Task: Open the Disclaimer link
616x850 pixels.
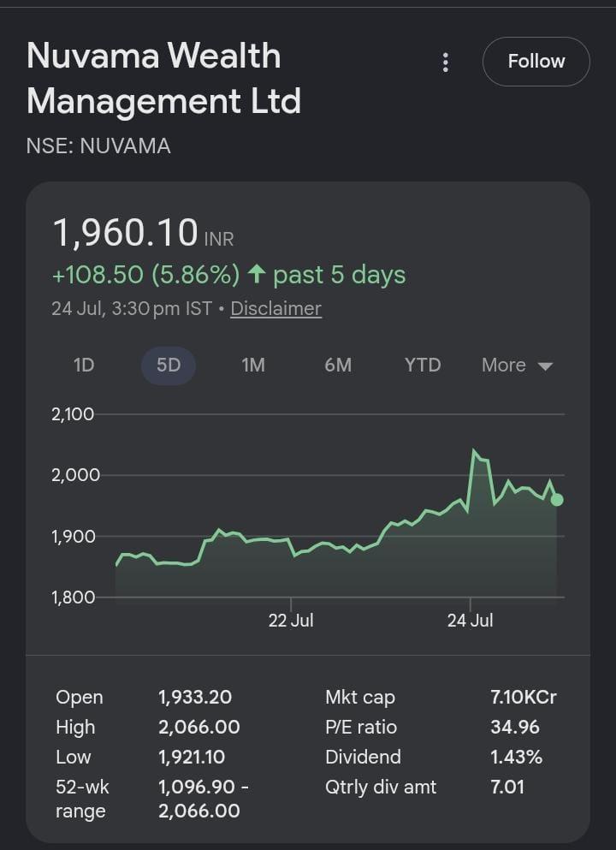Action: pos(275,308)
